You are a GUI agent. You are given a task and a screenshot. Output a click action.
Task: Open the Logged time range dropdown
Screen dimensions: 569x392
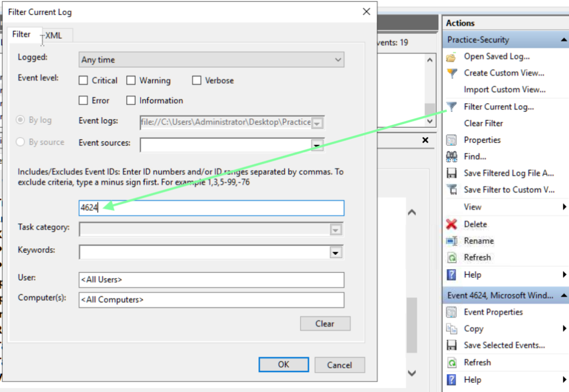coord(338,60)
